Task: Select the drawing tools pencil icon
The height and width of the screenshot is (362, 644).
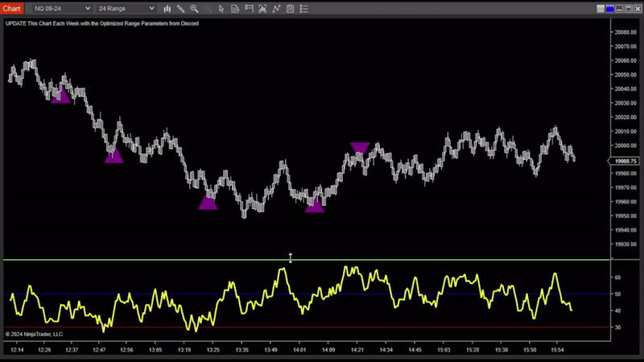Action: tap(181, 8)
